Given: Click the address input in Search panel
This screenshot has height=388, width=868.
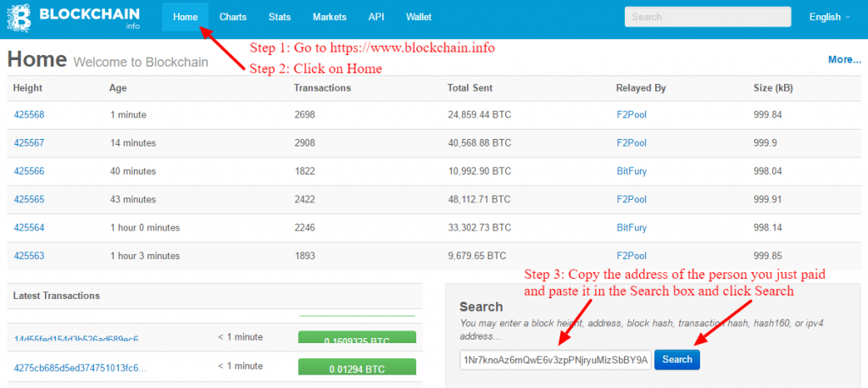Looking at the screenshot, I should point(555,359).
